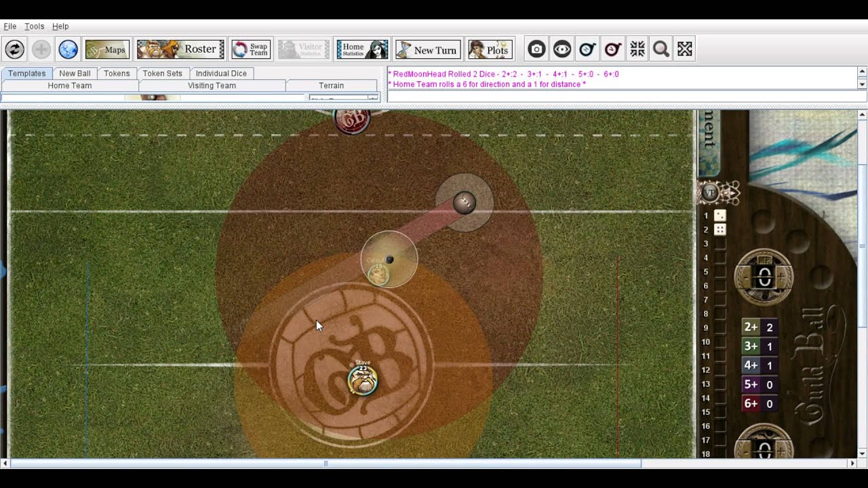
Task: Click the horizontal scrollbar thumb under the map
Action: click(325, 464)
